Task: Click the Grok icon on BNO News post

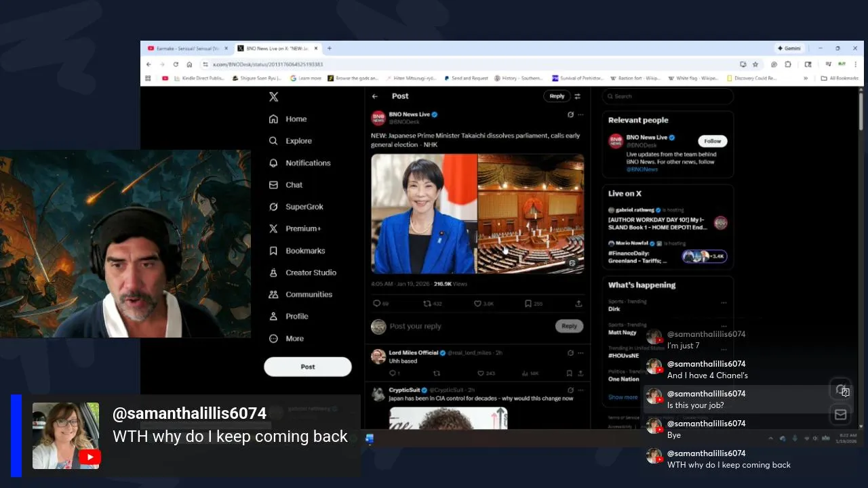Action: [x=571, y=115]
